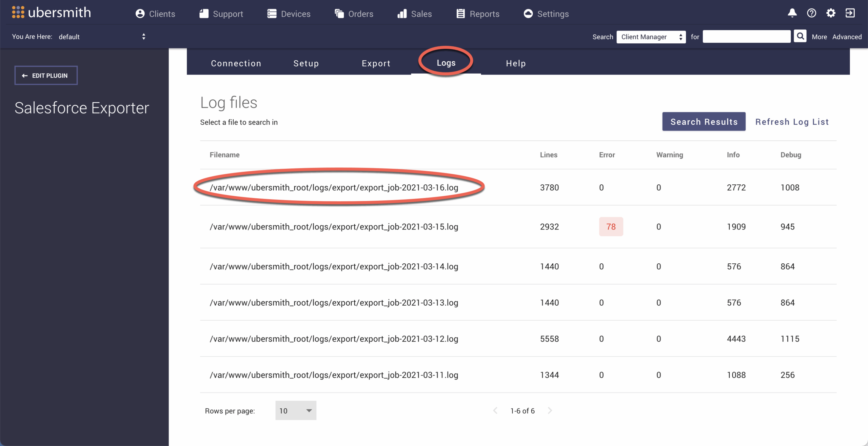
Task: Switch to the Export tab
Action: click(x=376, y=63)
